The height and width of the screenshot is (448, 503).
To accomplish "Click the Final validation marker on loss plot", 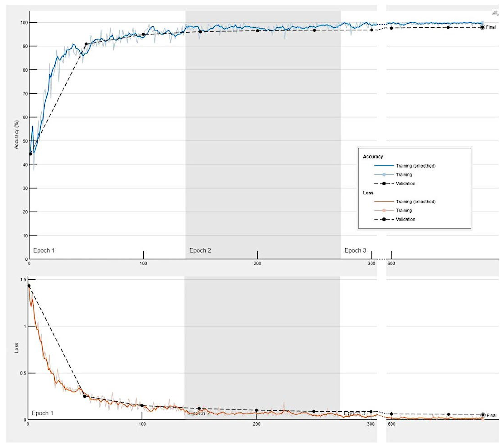I will 483,415.
